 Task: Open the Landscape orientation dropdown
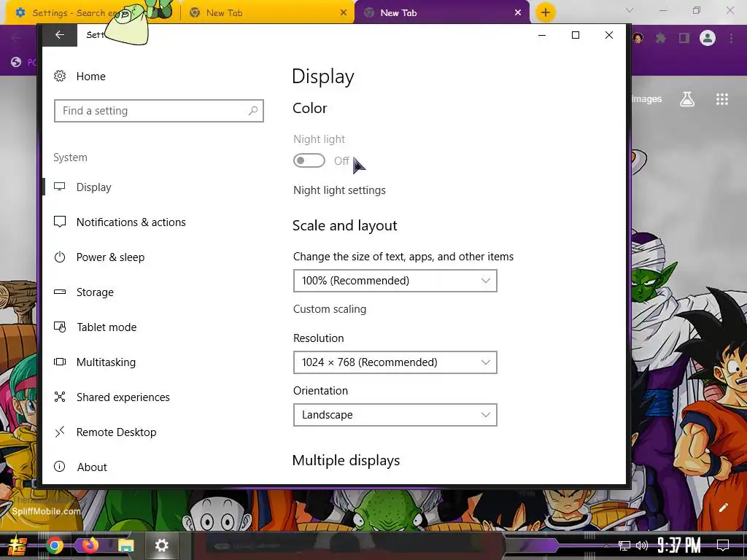tap(395, 415)
